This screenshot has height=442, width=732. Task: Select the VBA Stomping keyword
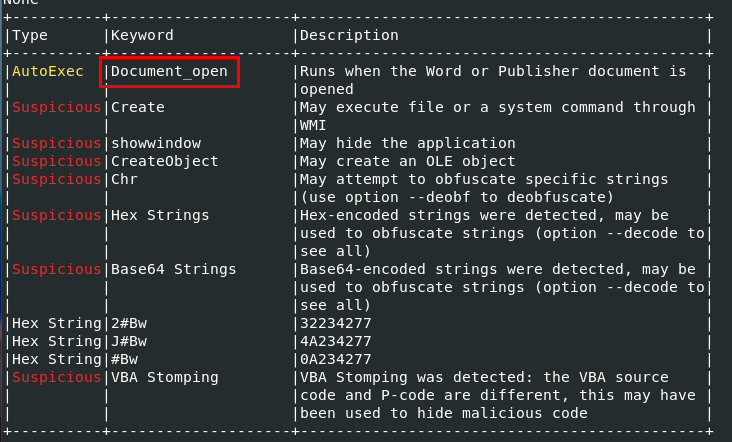[164, 378]
